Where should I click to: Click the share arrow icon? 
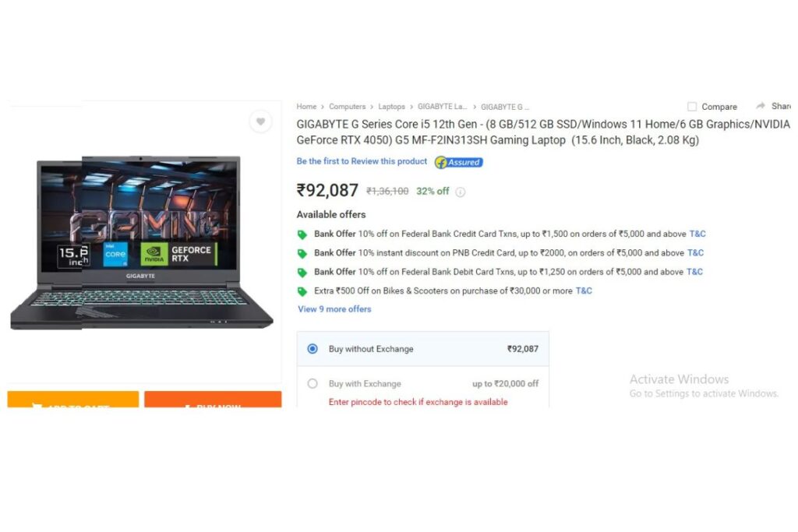pos(761,106)
